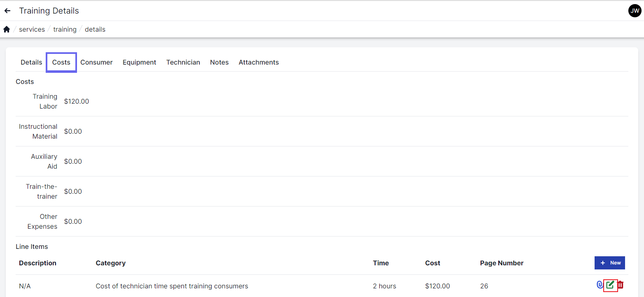Click the Category column header
The width and height of the screenshot is (644, 297).
[x=110, y=263]
